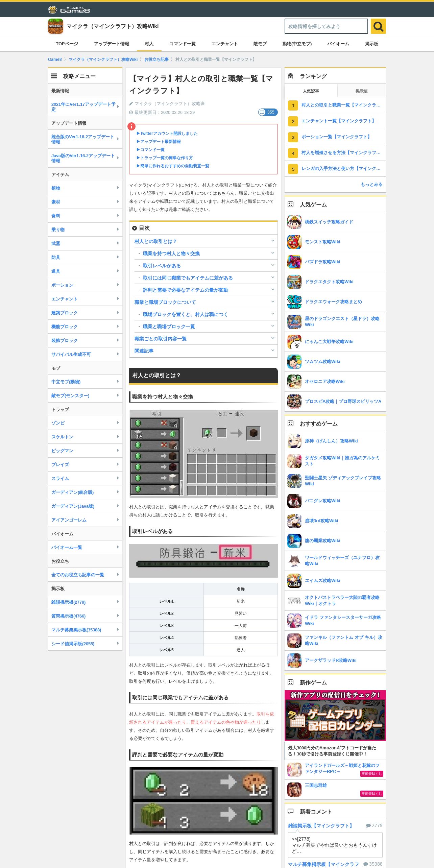
Task: Click the yellow search magnifier button
Action: (378, 26)
